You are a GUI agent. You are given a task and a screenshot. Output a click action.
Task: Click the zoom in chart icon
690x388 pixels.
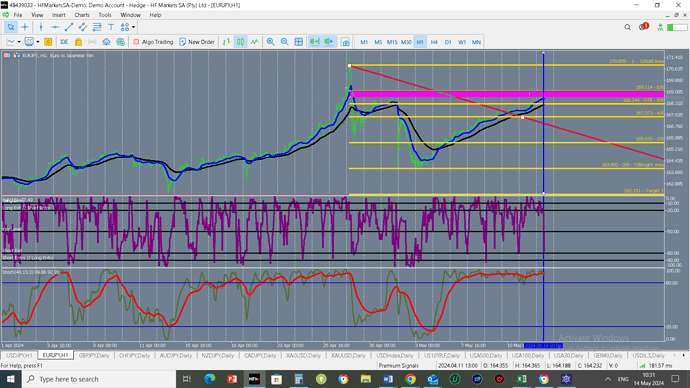pyautogui.click(x=271, y=42)
